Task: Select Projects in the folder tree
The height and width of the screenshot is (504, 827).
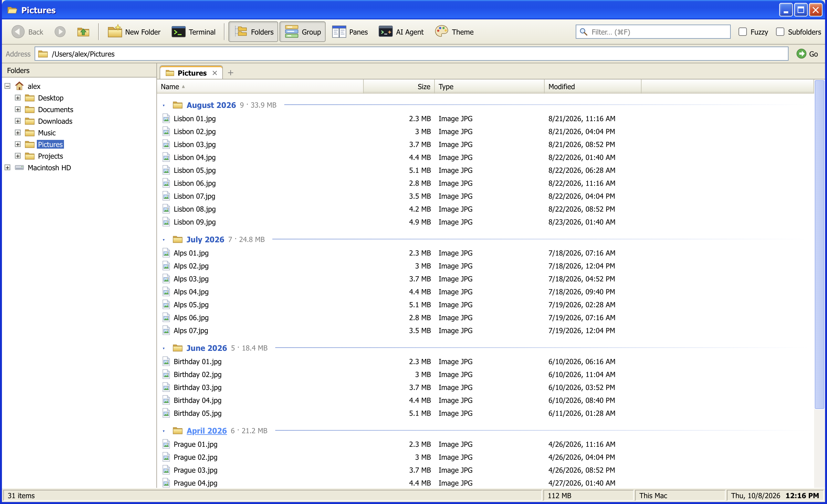Action: [50, 156]
